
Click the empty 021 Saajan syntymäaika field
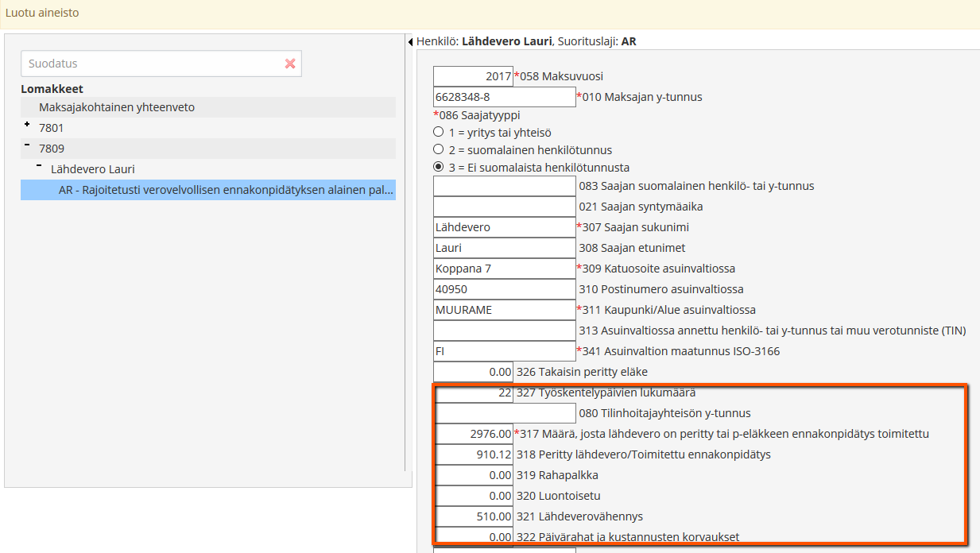[504, 207]
